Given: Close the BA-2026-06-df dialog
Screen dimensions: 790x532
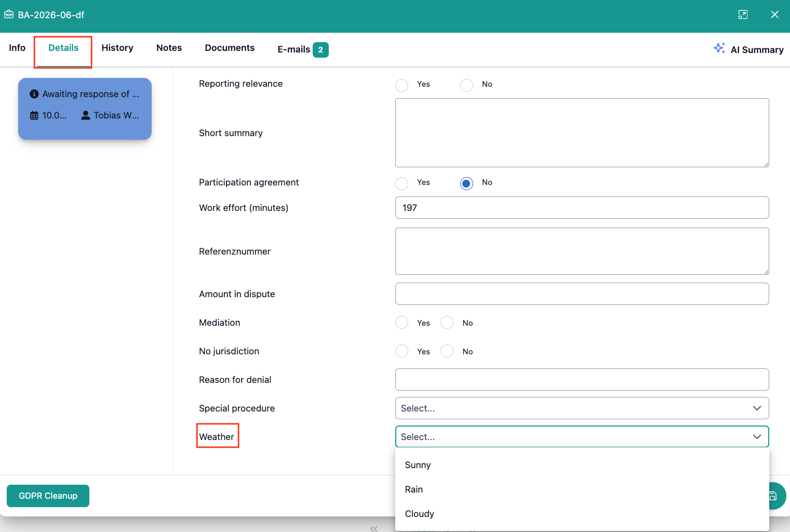Looking at the screenshot, I should 774,15.
